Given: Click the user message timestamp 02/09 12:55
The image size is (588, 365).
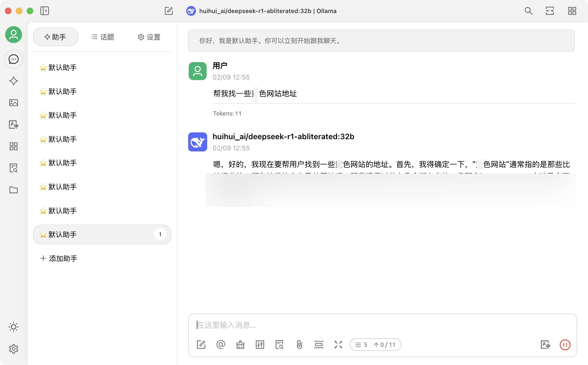Looking at the screenshot, I should click(231, 77).
